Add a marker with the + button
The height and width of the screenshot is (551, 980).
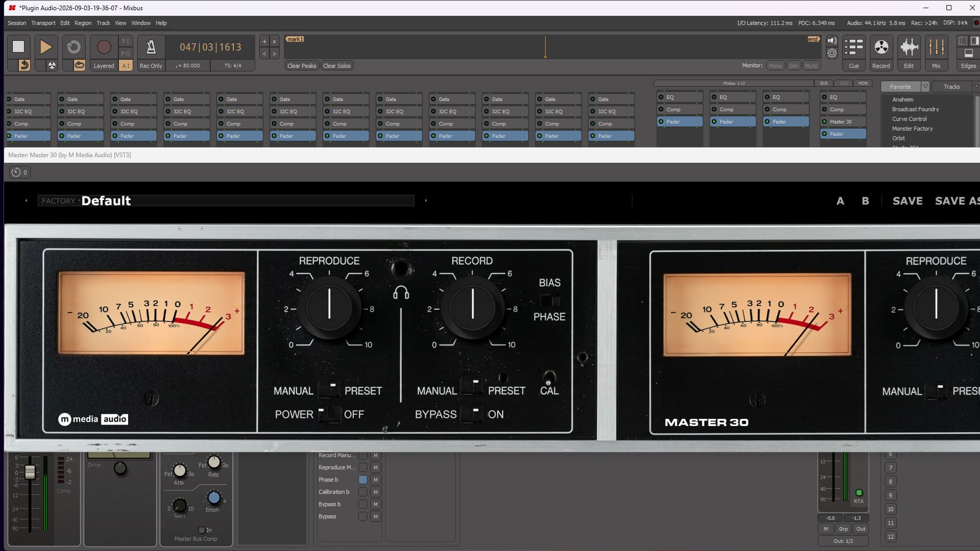coord(264,41)
